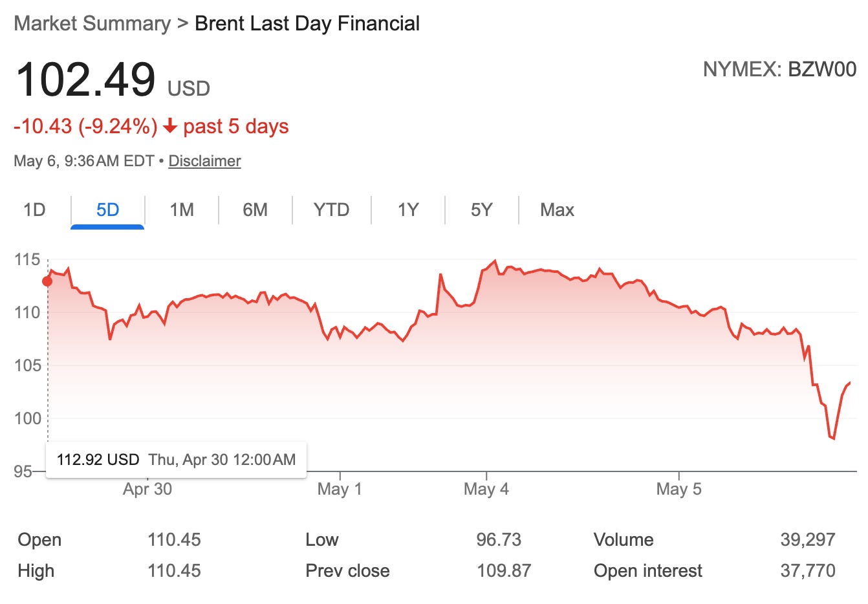
Task: Click the 102.49 price value
Action: pos(85,80)
